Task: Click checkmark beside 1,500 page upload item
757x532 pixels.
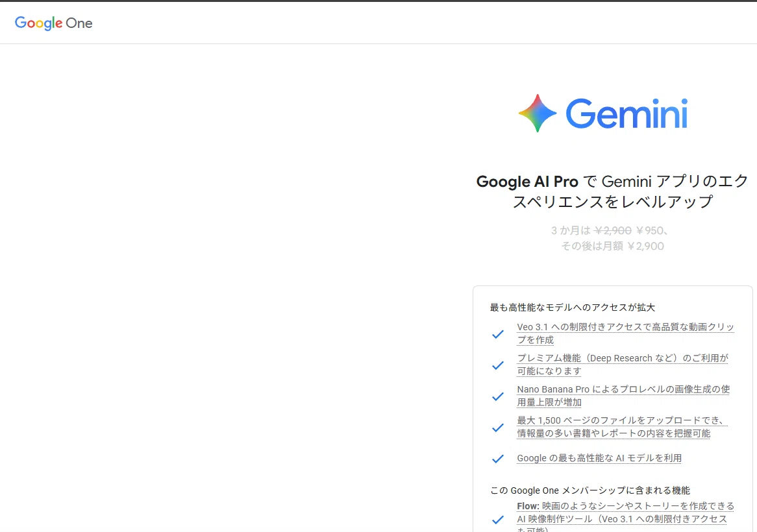Action: (x=498, y=428)
